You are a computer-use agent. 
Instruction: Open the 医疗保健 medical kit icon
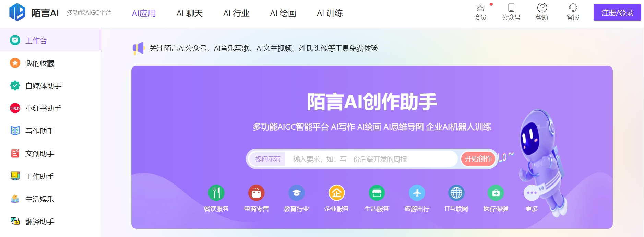[496, 193]
